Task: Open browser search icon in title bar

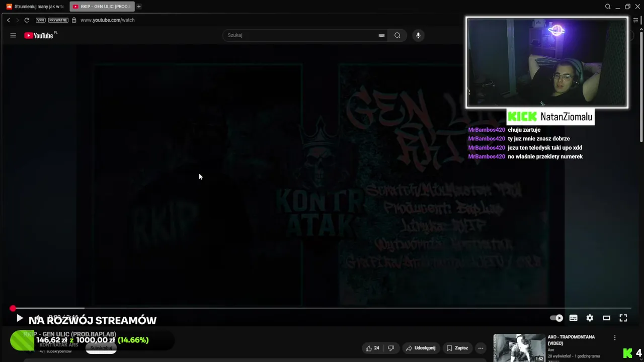Action: pyautogui.click(x=608, y=7)
